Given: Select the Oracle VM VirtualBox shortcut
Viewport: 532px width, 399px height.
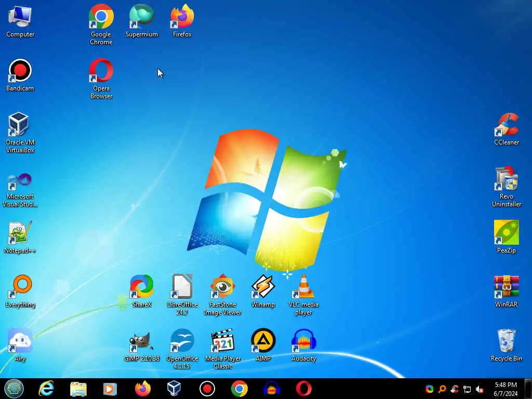Looking at the screenshot, I should 20,132.
